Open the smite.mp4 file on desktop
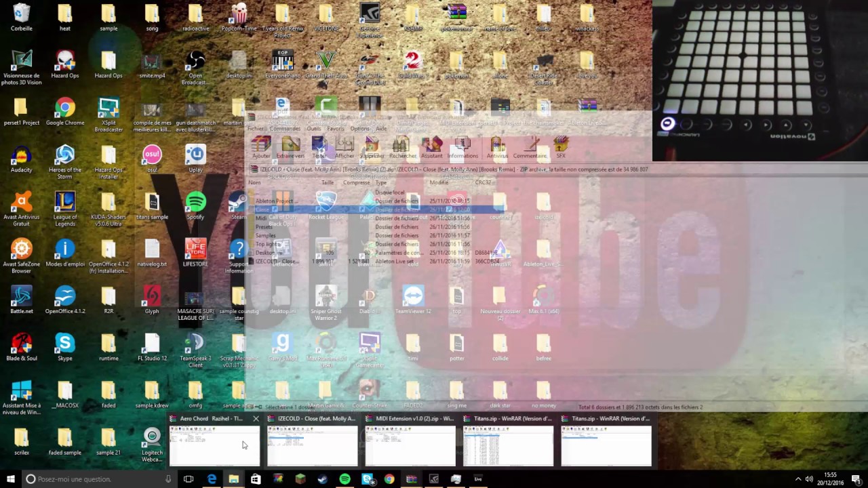This screenshot has width=868, height=488. (x=152, y=64)
